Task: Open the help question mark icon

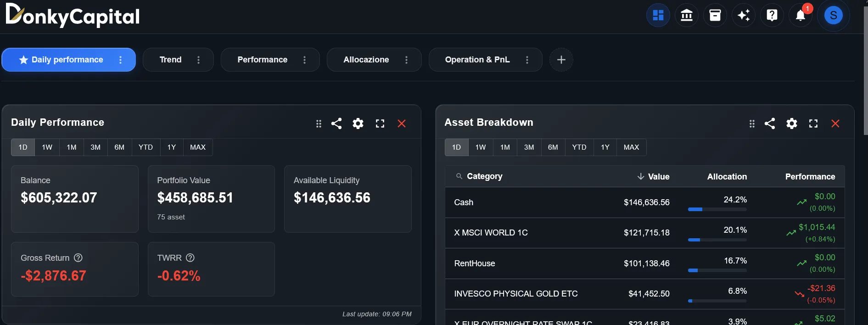Action: pyautogui.click(x=772, y=16)
